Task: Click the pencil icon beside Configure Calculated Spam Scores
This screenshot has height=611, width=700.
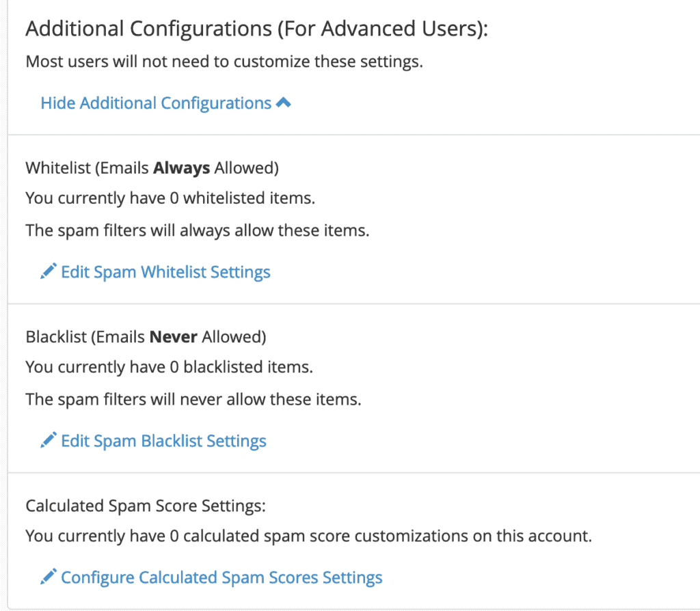Action: [x=48, y=578]
